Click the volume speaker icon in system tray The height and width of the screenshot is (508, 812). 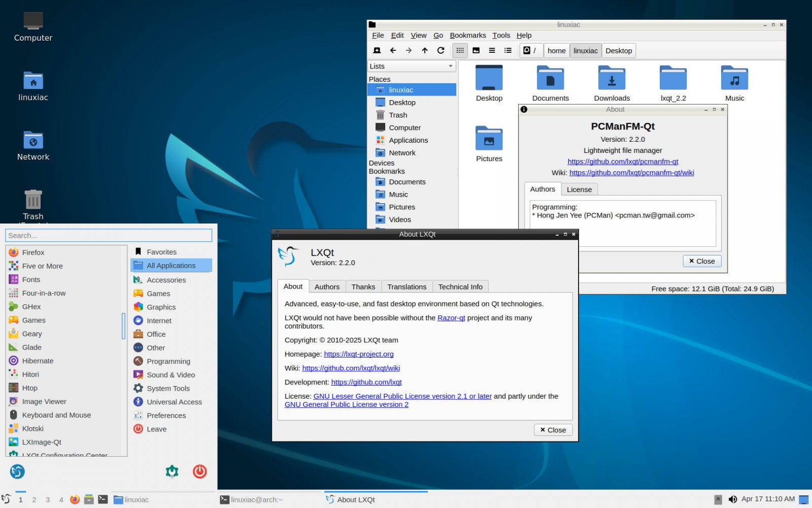(734, 499)
